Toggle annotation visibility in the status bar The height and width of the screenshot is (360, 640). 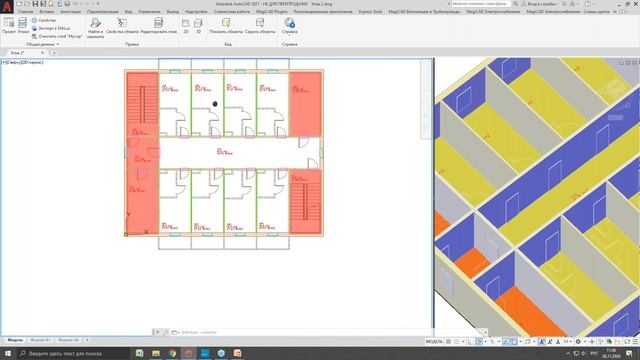pyautogui.click(x=541, y=342)
